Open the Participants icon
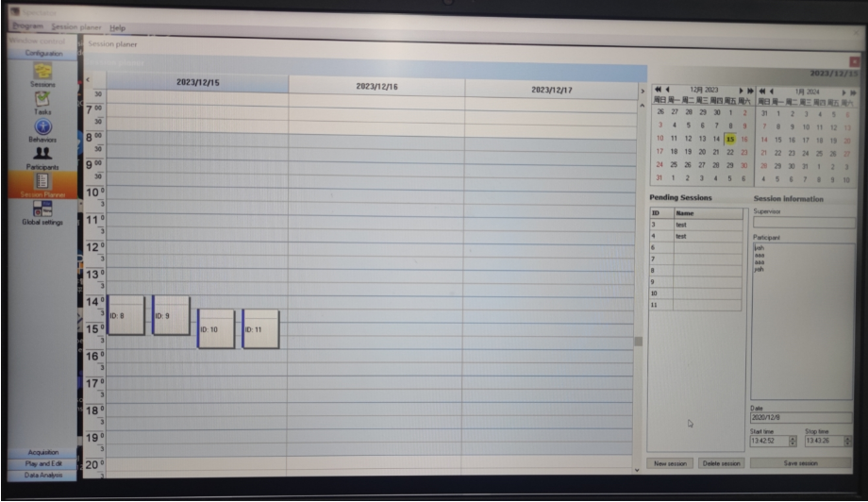This screenshot has width=868, height=502. pyautogui.click(x=42, y=154)
